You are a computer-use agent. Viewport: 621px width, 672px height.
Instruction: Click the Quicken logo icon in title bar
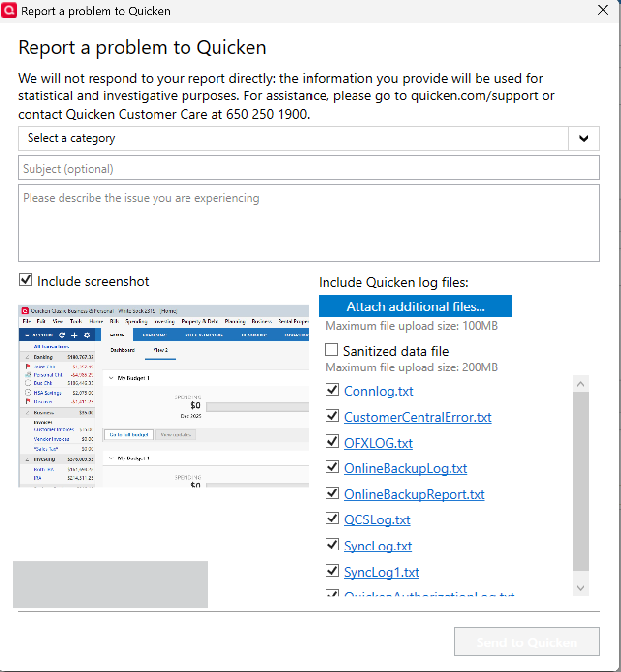point(9,10)
